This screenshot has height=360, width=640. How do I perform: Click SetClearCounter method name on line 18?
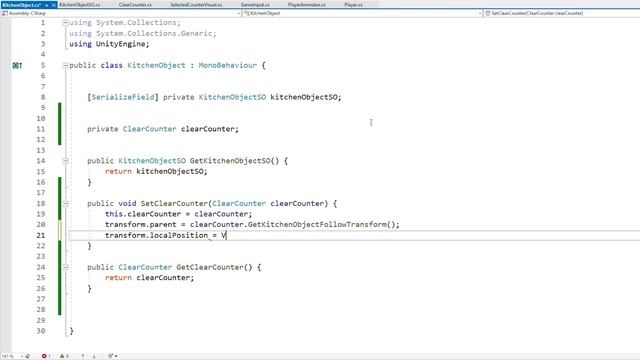click(x=174, y=203)
